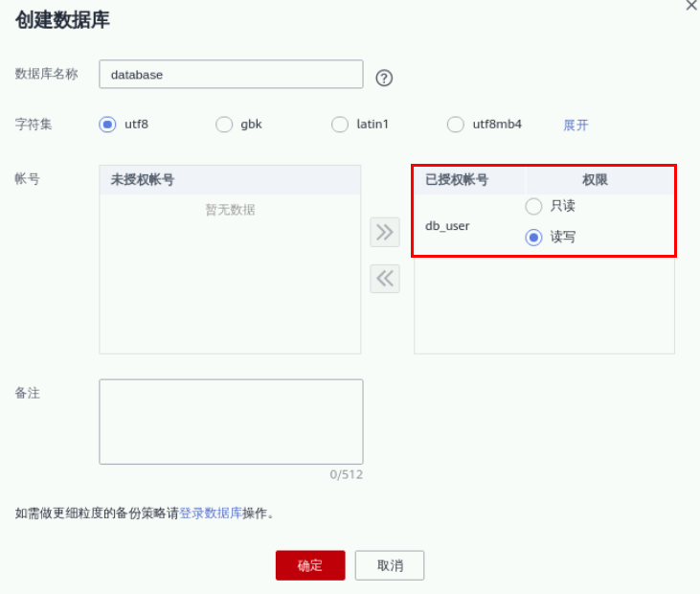Close the 创建数据库 dialog with X

691,5
